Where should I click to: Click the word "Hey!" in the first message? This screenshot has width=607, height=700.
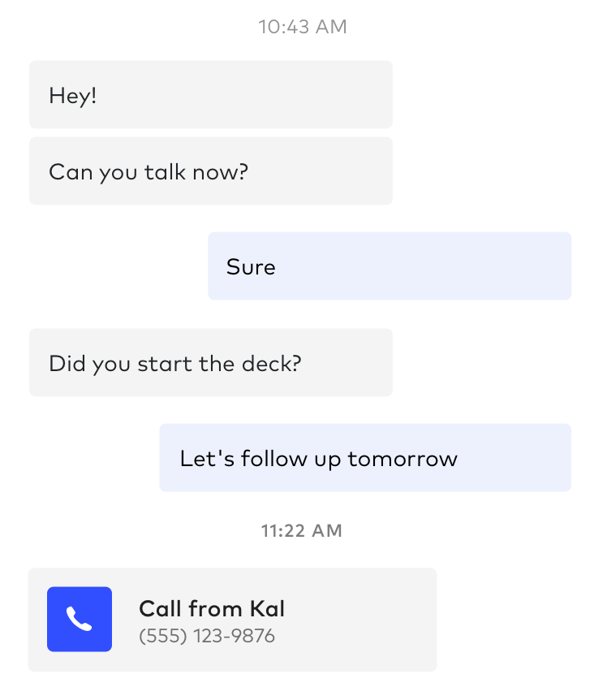73,96
